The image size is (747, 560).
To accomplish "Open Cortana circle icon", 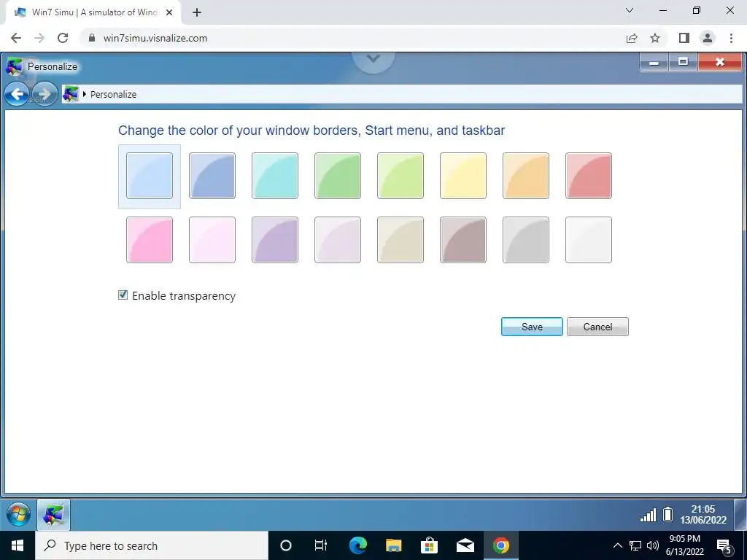I will [x=286, y=545].
